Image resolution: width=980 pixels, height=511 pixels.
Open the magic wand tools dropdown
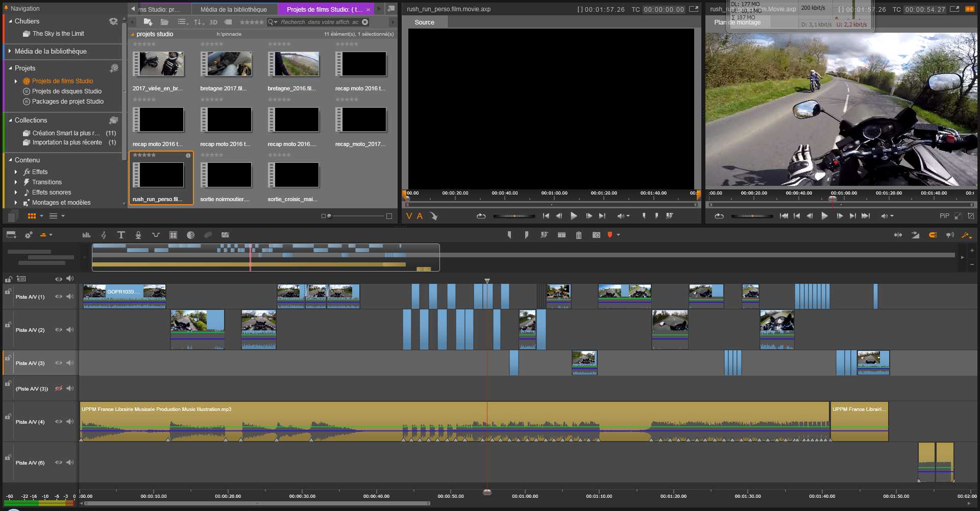(967, 235)
